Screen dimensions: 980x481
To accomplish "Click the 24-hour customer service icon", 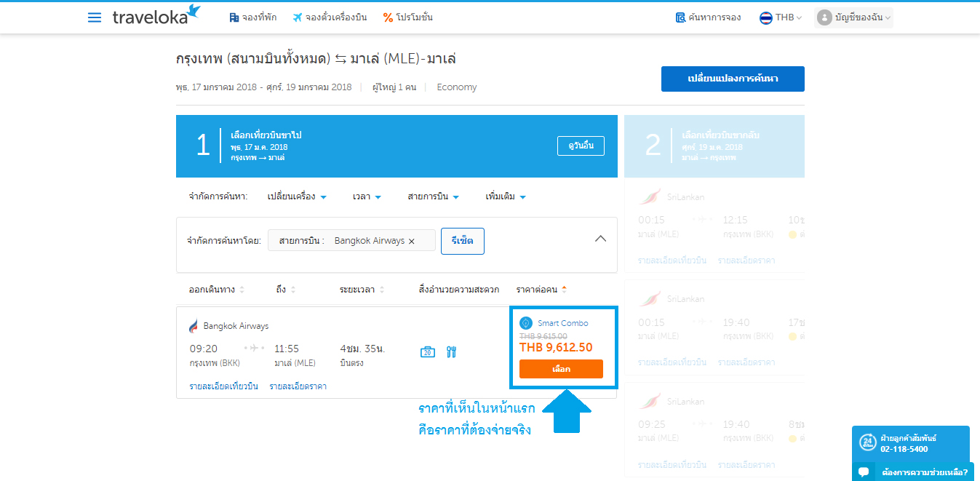I will click(867, 442).
